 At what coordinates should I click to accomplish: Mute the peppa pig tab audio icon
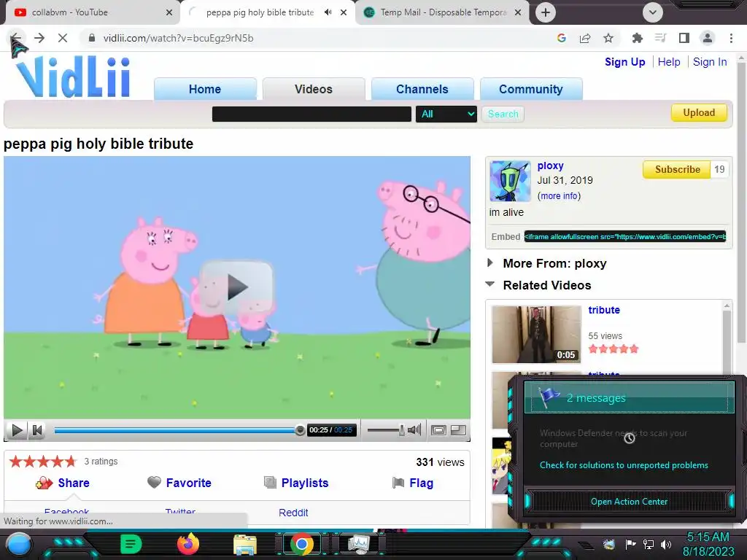point(328,12)
